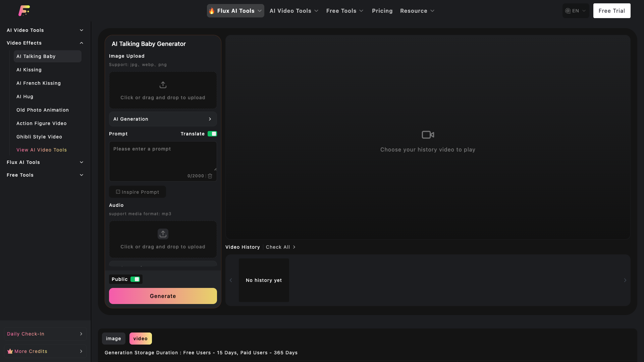Viewport: 644px width, 362px height.
Task: Select AI Hug in sidebar
Action: click(48, 97)
